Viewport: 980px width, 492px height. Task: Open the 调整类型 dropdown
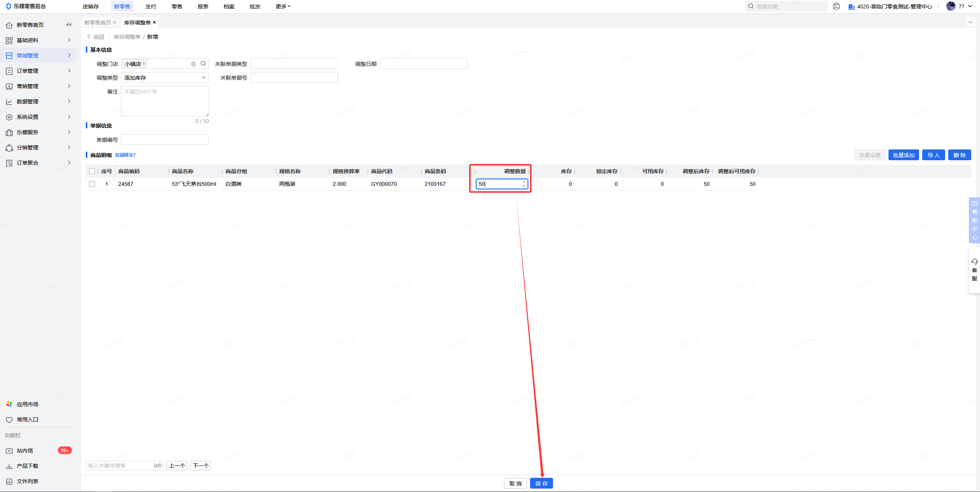pos(165,77)
